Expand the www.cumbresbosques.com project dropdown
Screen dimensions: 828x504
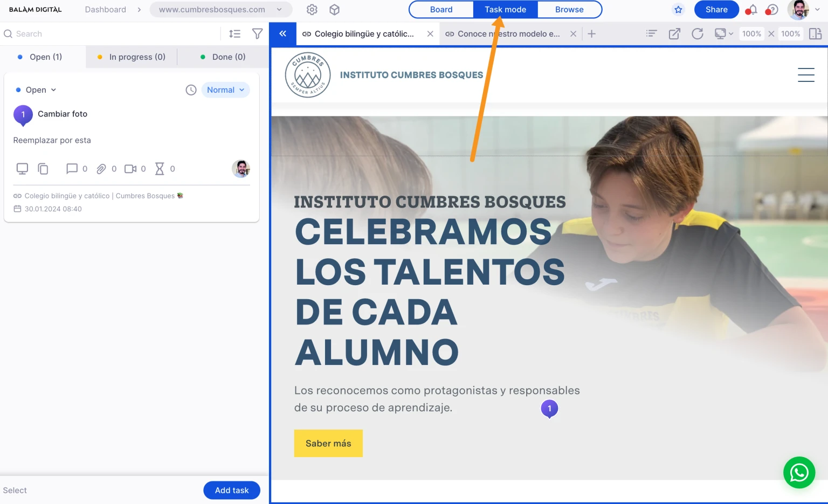220,10
